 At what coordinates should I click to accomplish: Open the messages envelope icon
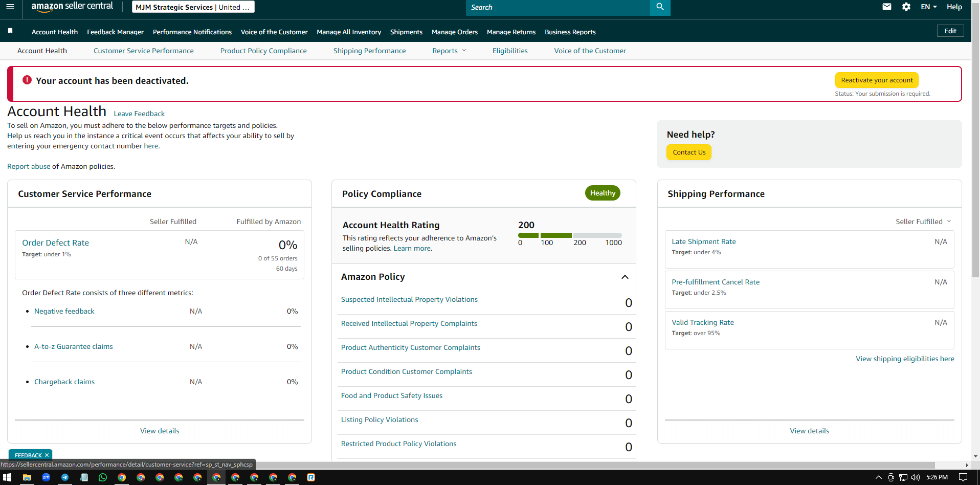pos(887,7)
